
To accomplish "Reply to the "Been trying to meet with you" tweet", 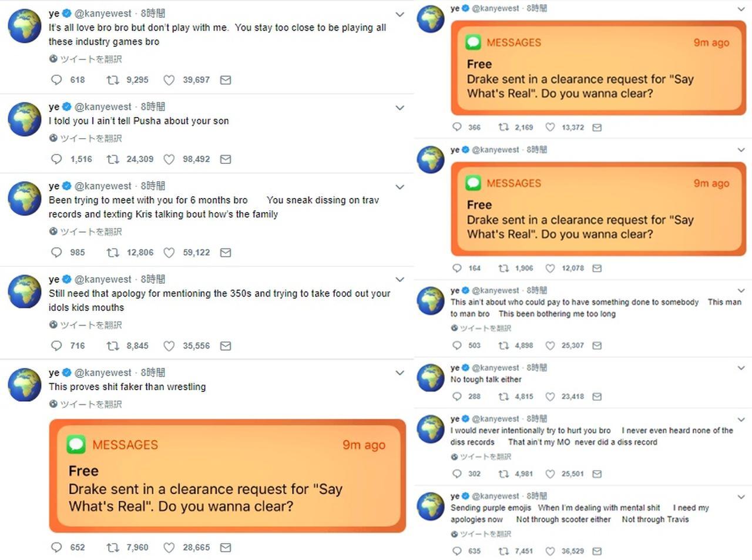I will click(56, 253).
